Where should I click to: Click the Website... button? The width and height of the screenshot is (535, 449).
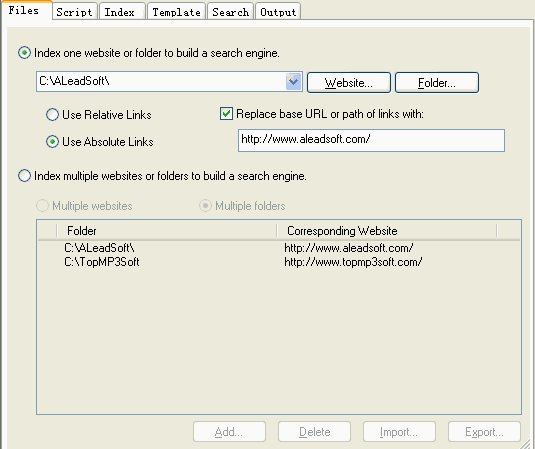tap(349, 83)
